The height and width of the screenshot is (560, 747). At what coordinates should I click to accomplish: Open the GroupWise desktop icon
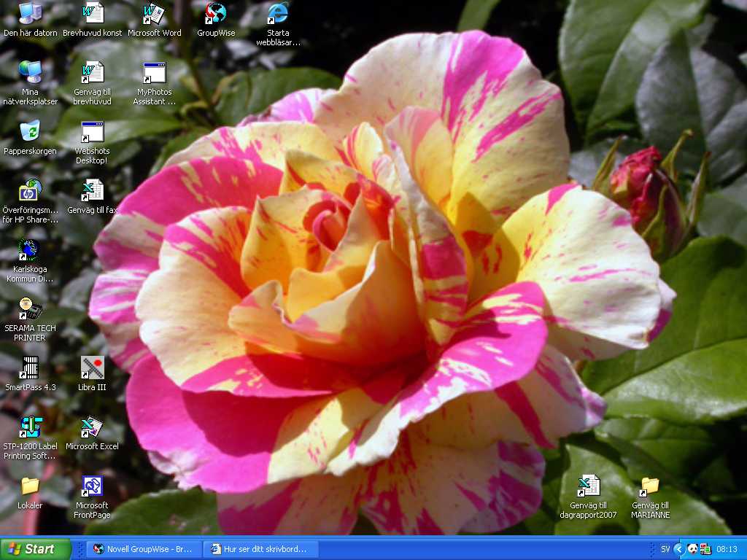point(216,14)
